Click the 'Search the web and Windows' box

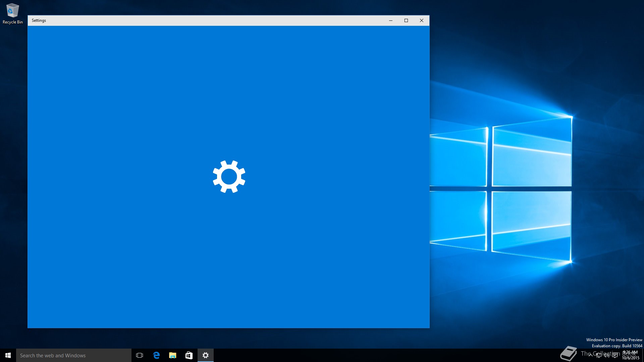click(74, 355)
